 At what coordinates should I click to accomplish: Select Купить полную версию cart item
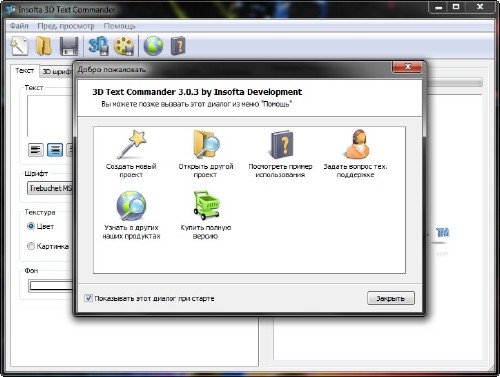[x=206, y=215]
